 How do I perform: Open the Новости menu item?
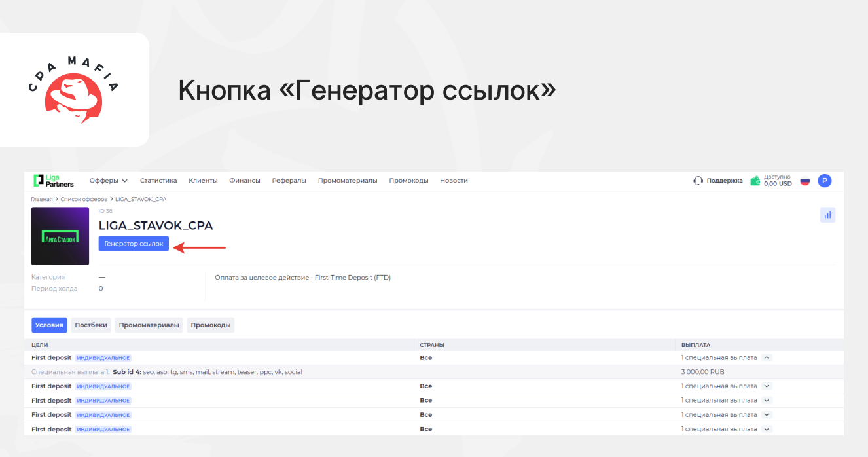tap(454, 181)
